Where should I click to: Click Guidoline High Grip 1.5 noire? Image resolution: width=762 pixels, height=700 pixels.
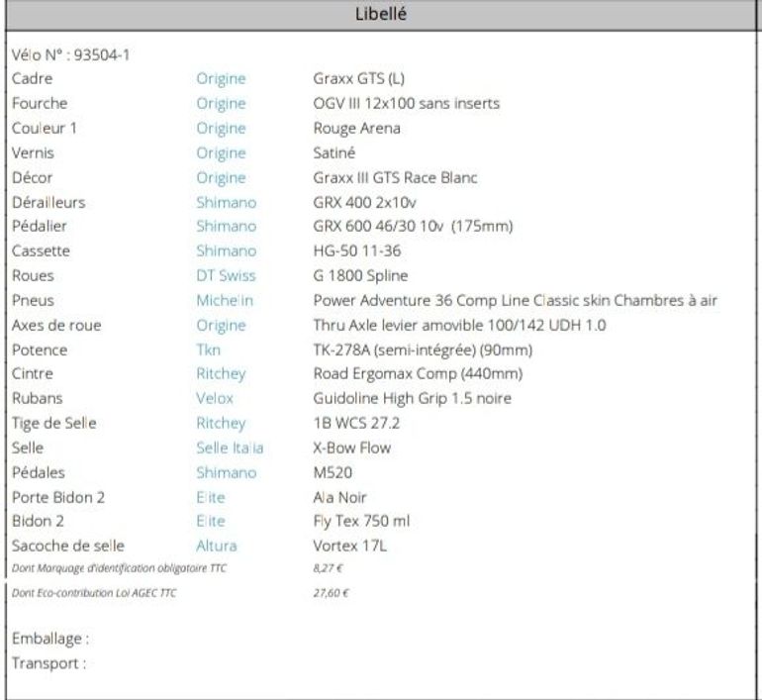pos(412,399)
